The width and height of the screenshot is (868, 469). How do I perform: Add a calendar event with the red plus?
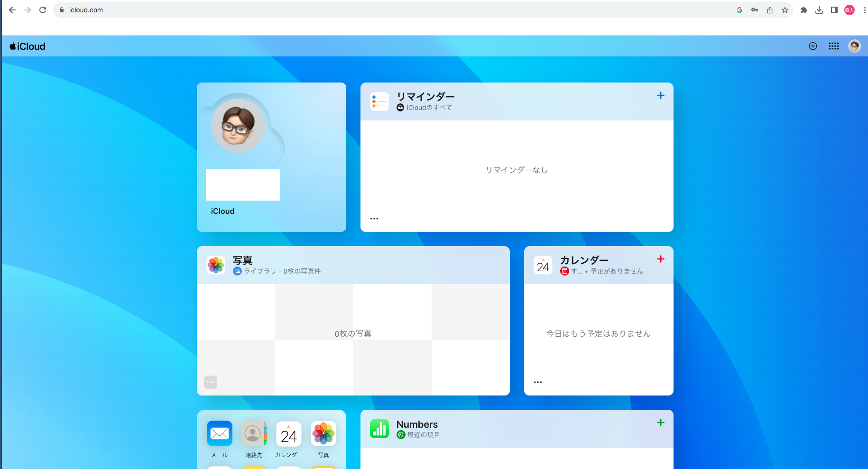(x=661, y=259)
